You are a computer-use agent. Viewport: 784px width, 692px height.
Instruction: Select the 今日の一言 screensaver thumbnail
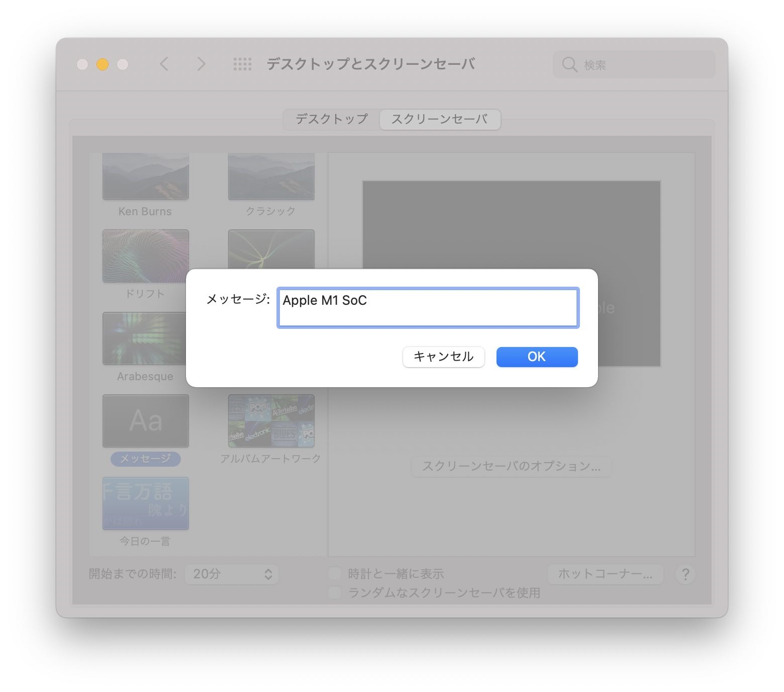point(146,503)
